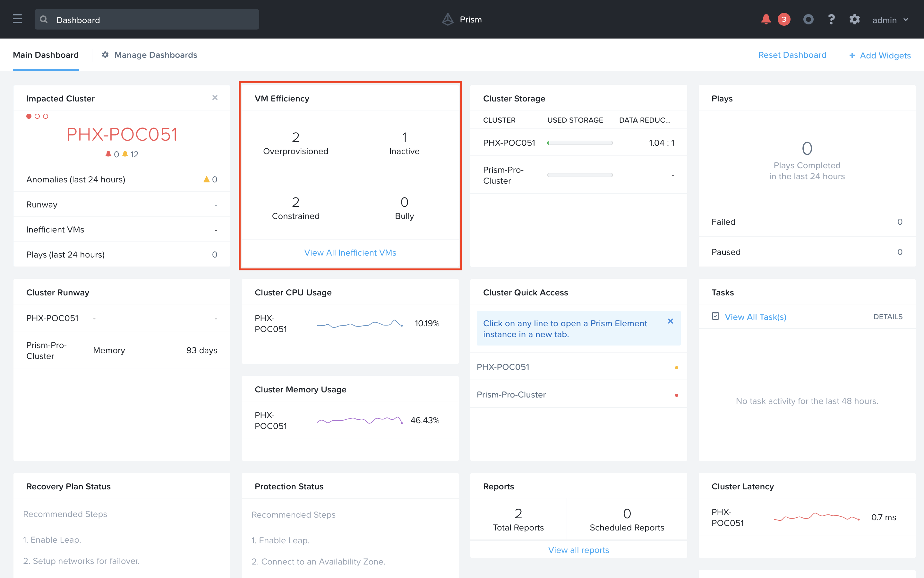This screenshot has width=924, height=578.
Task: Click the 0 Scheduled Reports tile
Action: 627,520
